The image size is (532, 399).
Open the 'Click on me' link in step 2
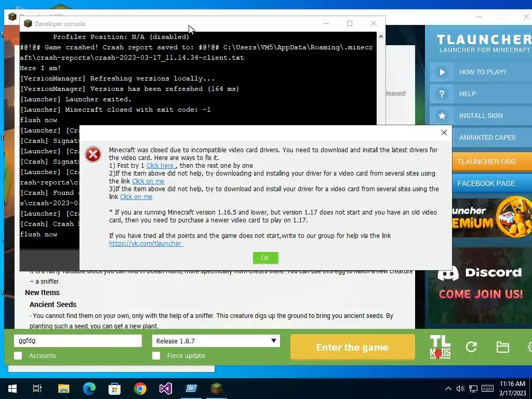(x=148, y=181)
